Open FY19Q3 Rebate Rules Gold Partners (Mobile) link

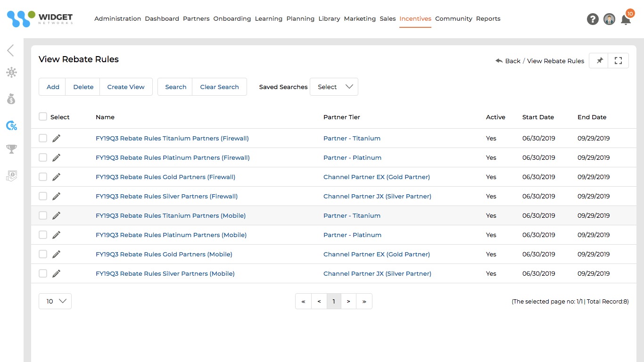click(164, 254)
